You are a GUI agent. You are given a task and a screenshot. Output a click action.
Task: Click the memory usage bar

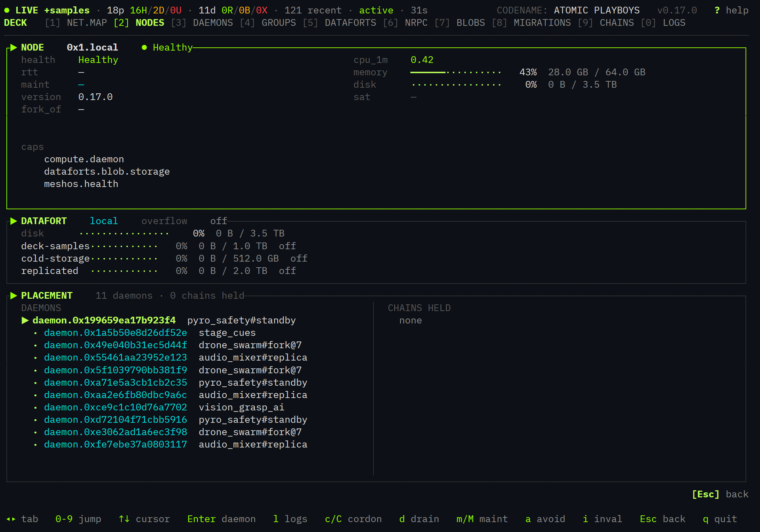[x=456, y=72]
